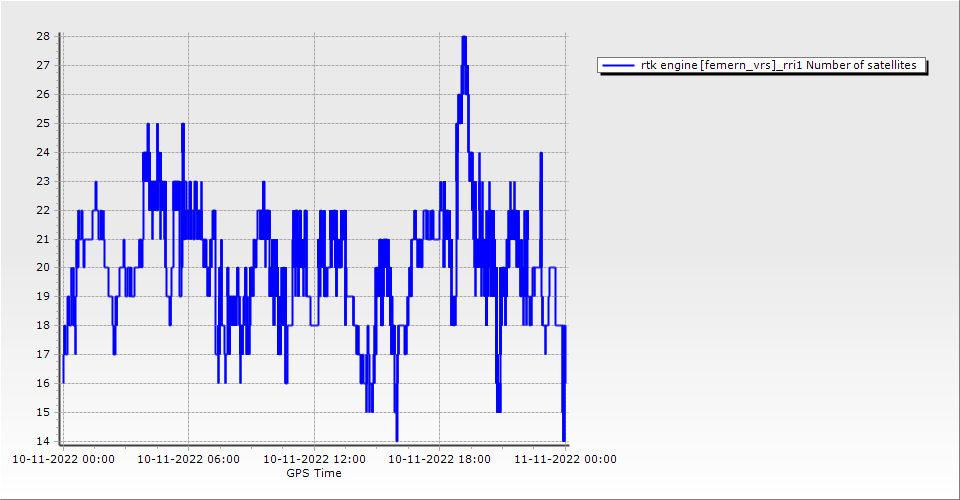960x500 pixels.
Task: Select the y-axis value 18 label
Action: coord(43,325)
